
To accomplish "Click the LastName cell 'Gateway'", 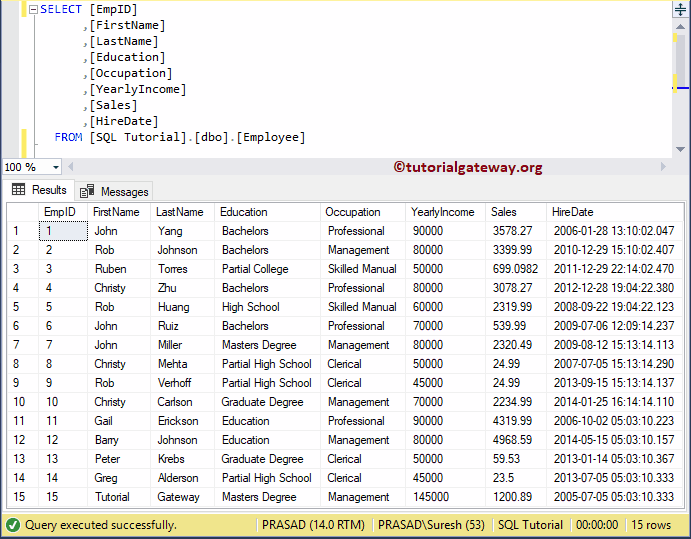I will pos(182,497).
